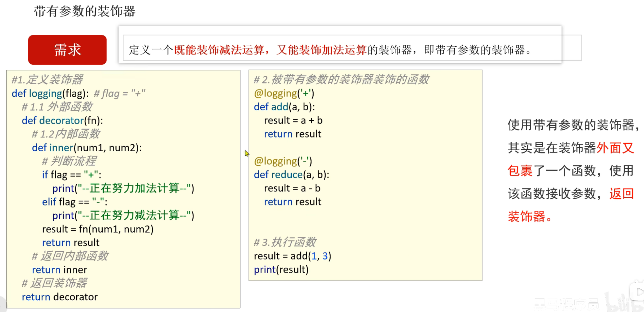Click the def inner(num1, num2) line
This screenshot has width=644, height=312.
(x=87, y=148)
